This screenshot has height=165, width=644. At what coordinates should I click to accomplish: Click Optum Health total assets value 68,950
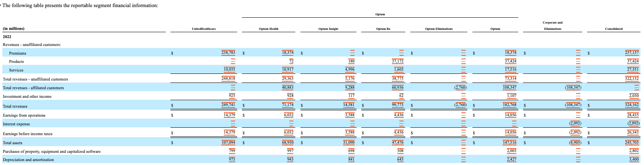[x=288, y=142]
